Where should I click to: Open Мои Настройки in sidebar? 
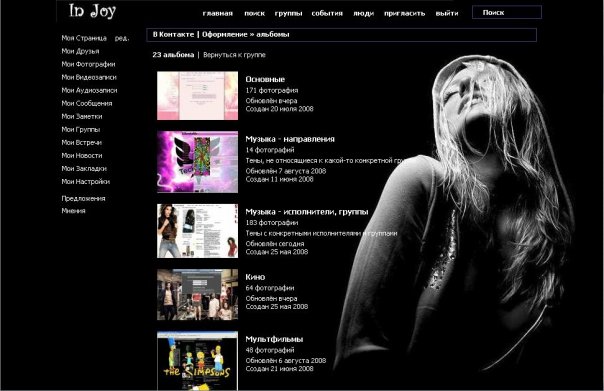[86, 181]
